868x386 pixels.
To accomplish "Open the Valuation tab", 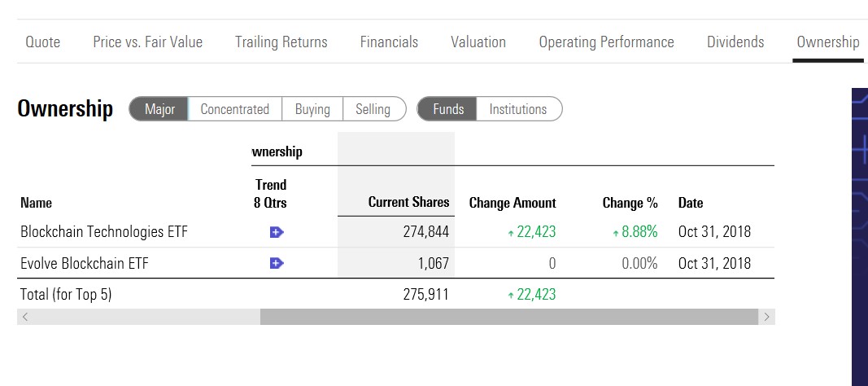I will (478, 42).
